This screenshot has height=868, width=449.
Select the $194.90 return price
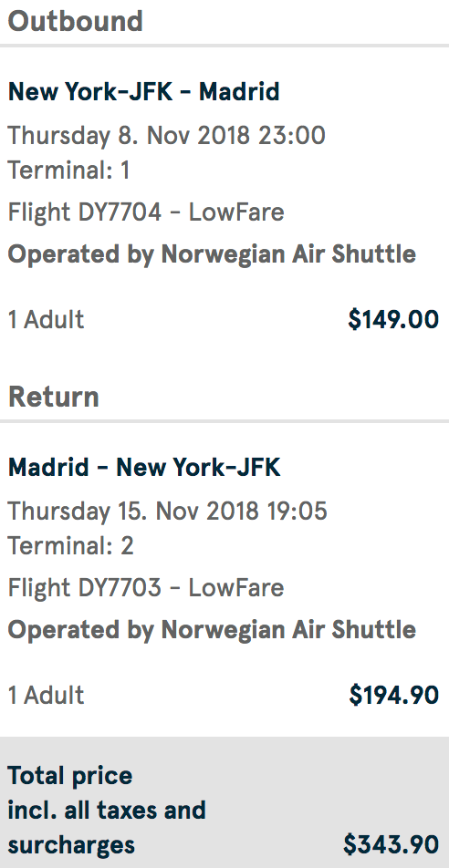pyautogui.click(x=394, y=695)
